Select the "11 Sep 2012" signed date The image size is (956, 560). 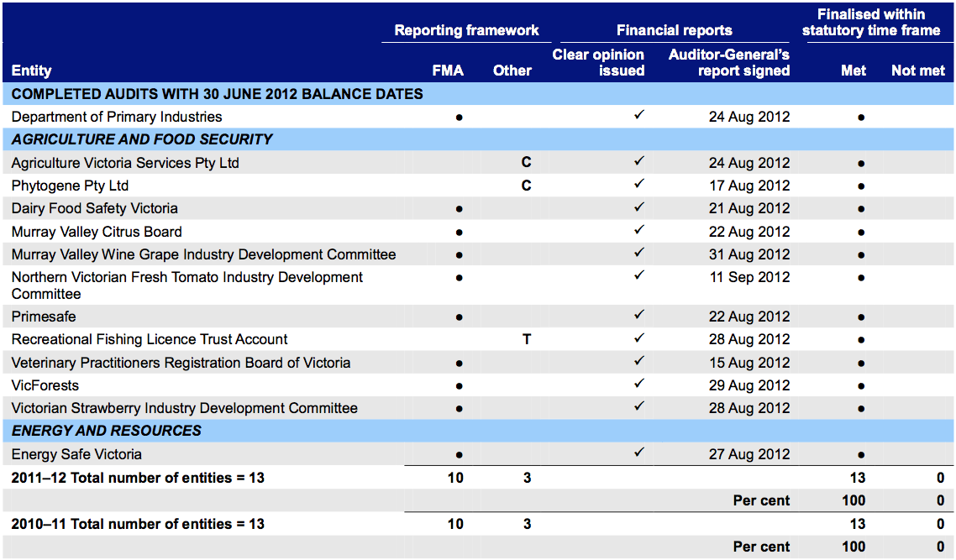pyautogui.click(x=750, y=277)
